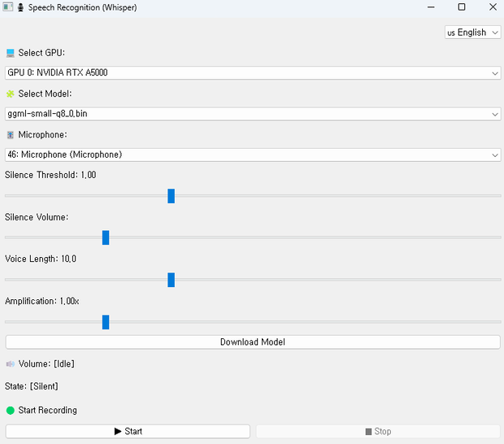
Task: Click the Silence Threshold: 1.00 label
Action: [x=50, y=175]
